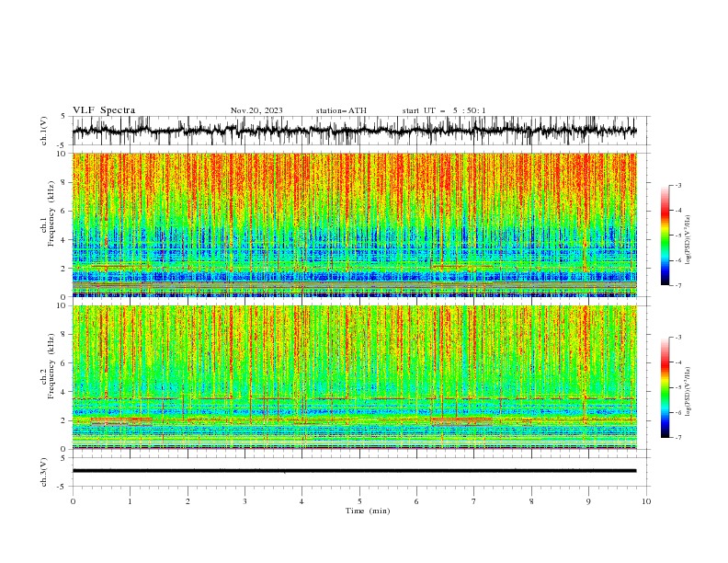The width and height of the screenshot is (728, 563).
Task: Click inside the ch.2 spectrogram panel
Action: tap(354, 377)
